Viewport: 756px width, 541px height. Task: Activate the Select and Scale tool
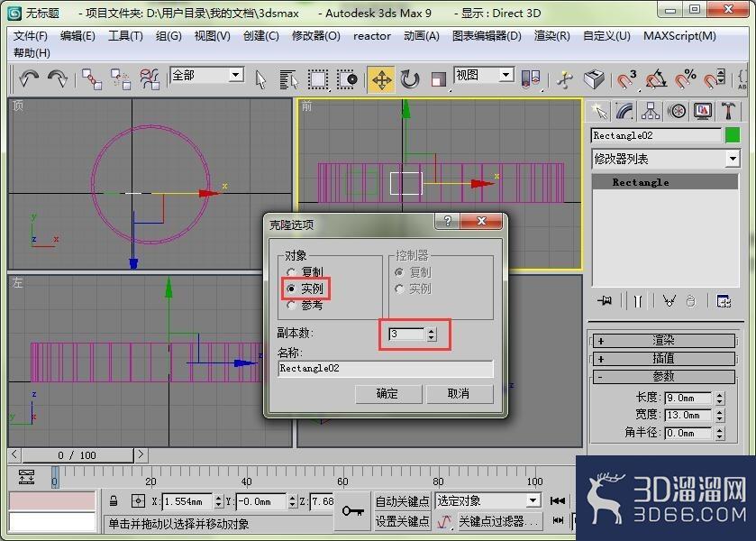(438, 79)
